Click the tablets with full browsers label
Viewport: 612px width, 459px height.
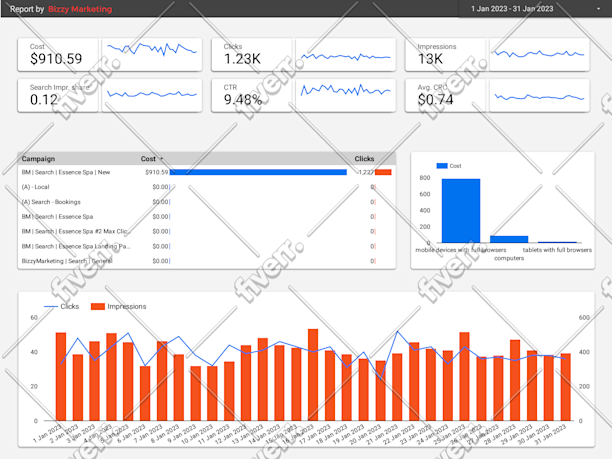[x=557, y=250]
